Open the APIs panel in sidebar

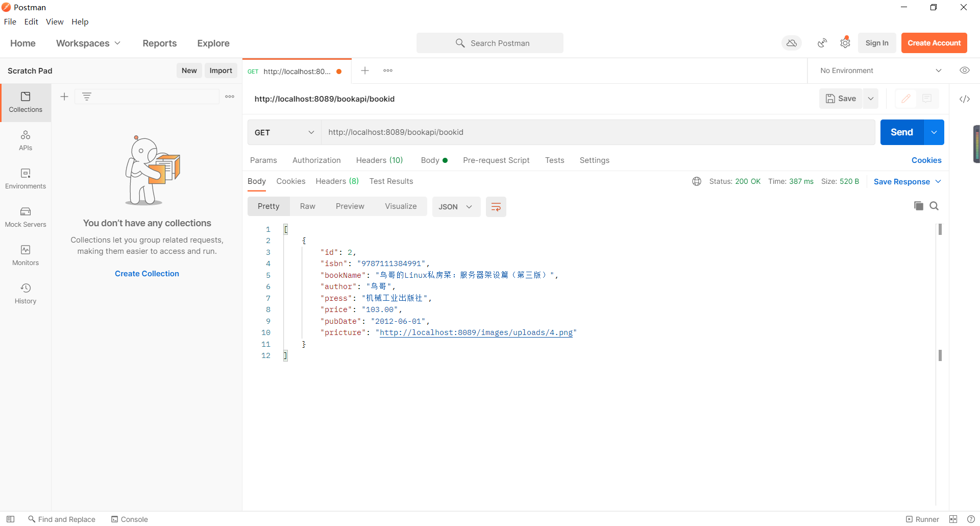[26, 140]
